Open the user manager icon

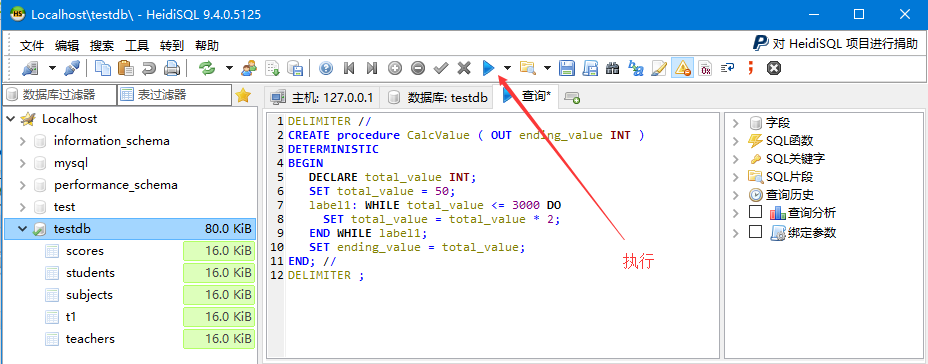click(249, 68)
